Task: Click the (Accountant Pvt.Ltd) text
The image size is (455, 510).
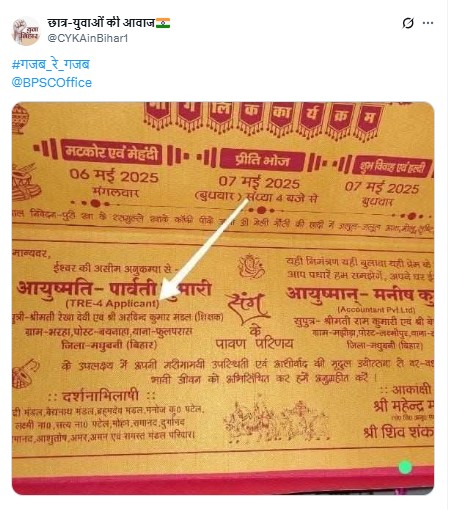Action: (376, 310)
